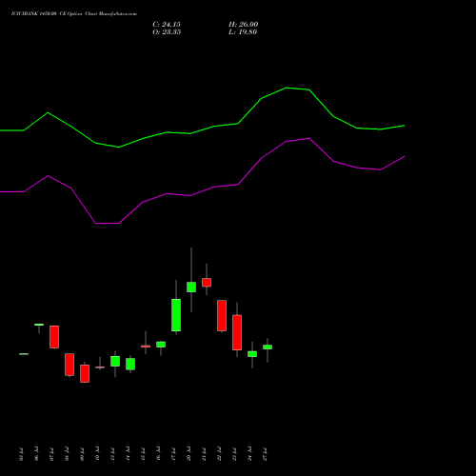Click the ICICIBANK chart title text
Screen dimensions: 476x476
(74, 14)
